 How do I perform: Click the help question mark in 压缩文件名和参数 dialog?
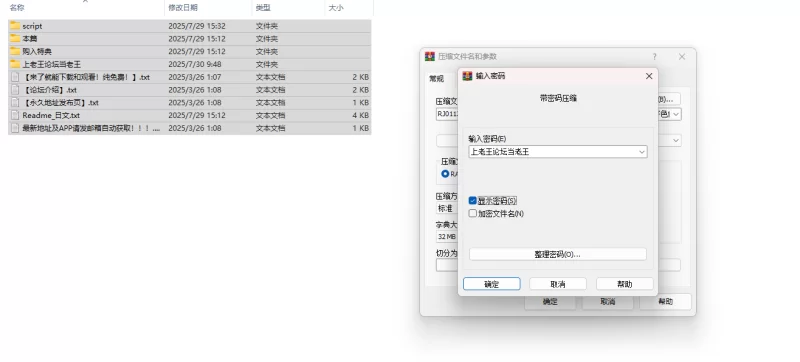pyautogui.click(x=655, y=57)
